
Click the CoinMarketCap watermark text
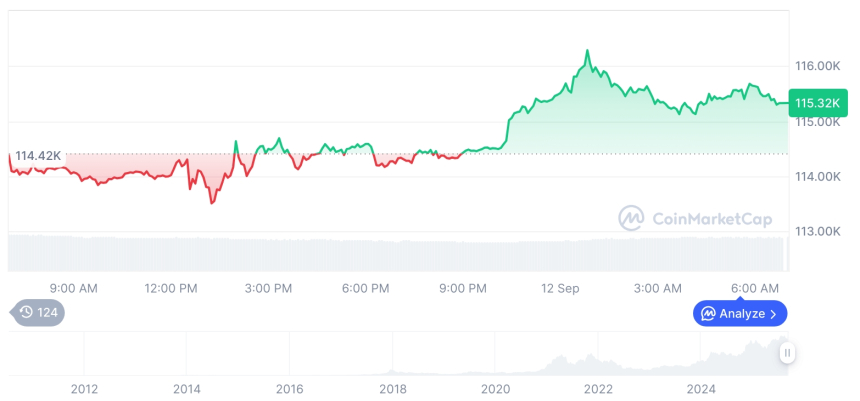pos(712,217)
